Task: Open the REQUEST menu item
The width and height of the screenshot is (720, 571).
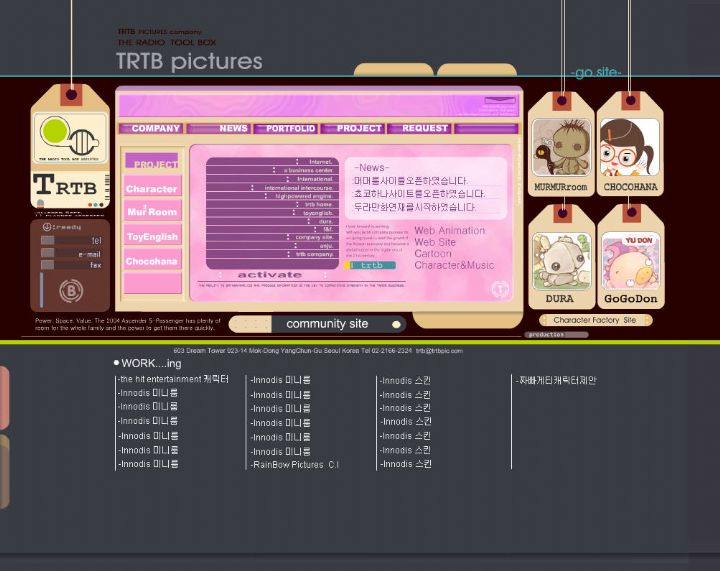Action: click(x=425, y=128)
